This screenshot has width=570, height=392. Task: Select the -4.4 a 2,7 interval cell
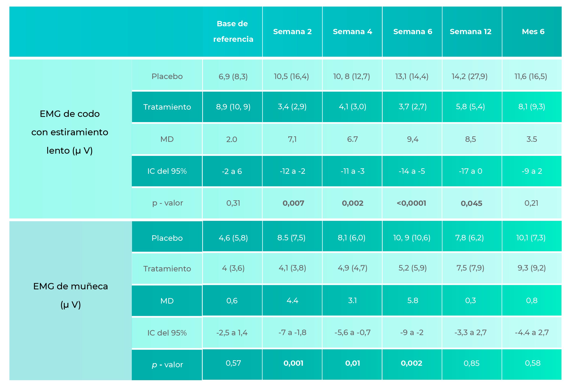531,332
